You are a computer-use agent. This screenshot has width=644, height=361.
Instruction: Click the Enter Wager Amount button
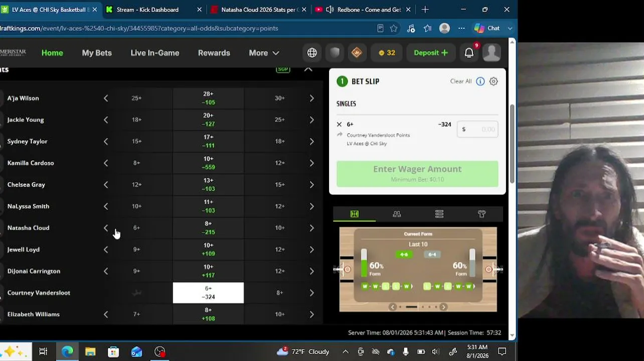tap(417, 173)
